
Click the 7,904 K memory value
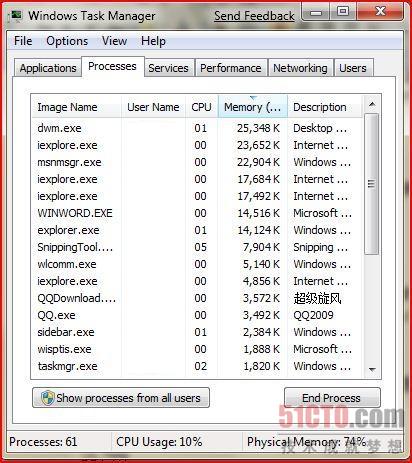tap(261, 247)
